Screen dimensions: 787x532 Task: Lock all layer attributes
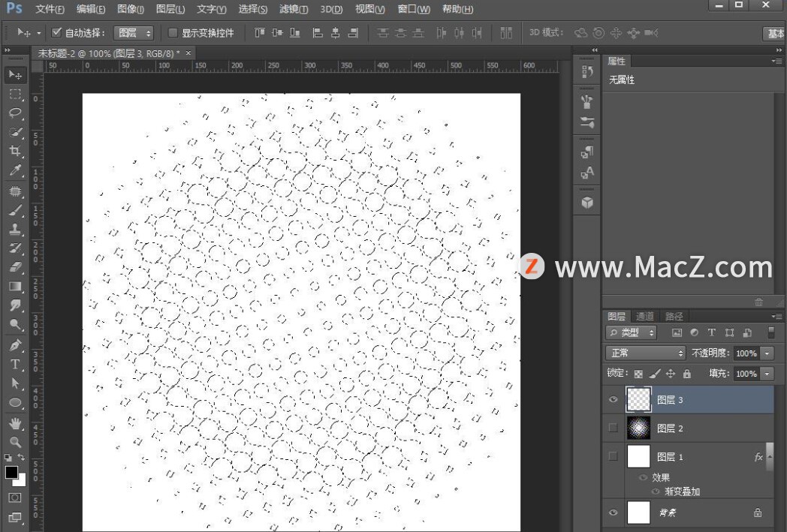[686, 374]
